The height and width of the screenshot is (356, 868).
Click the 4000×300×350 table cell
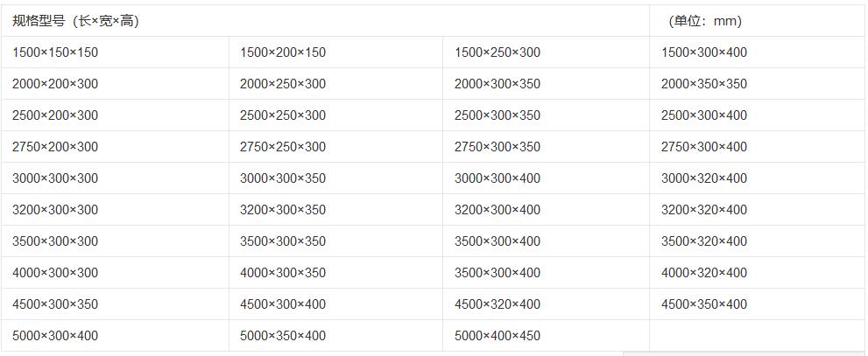coord(282,273)
